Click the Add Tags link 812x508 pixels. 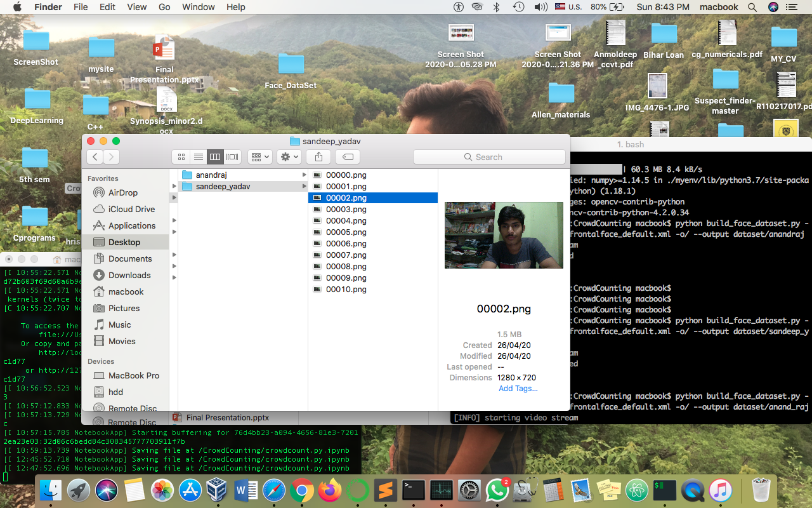518,389
